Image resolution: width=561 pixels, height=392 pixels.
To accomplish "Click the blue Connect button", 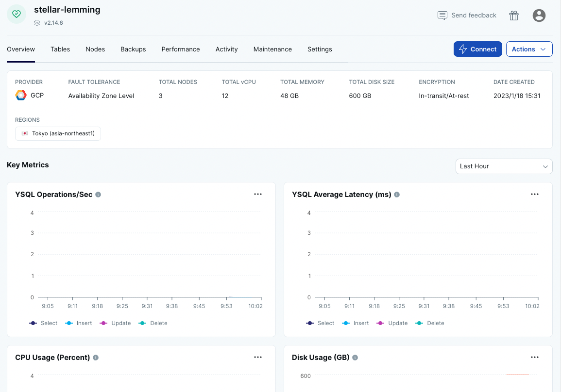I will pos(477,49).
